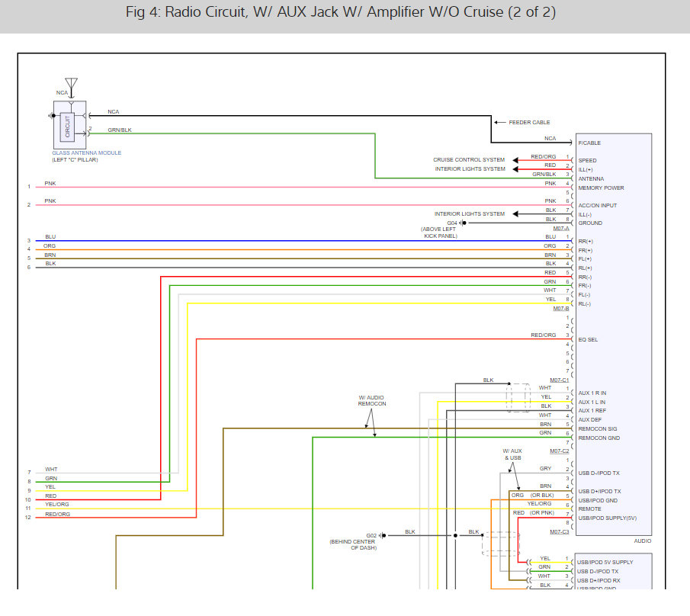Click the antenna symbol above the module
Screen dimensions: 690x616
click(72, 88)
